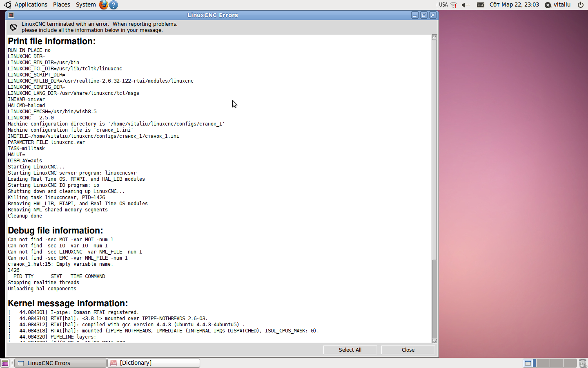
Task: Open the LinuxCNC Errors window menu icon
Action: [11, 15]
